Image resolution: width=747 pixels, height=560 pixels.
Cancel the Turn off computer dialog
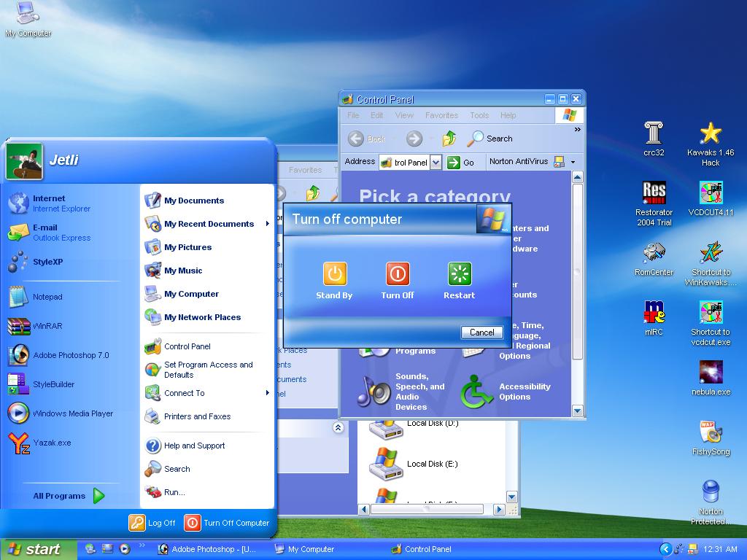[x=481, y=332]
